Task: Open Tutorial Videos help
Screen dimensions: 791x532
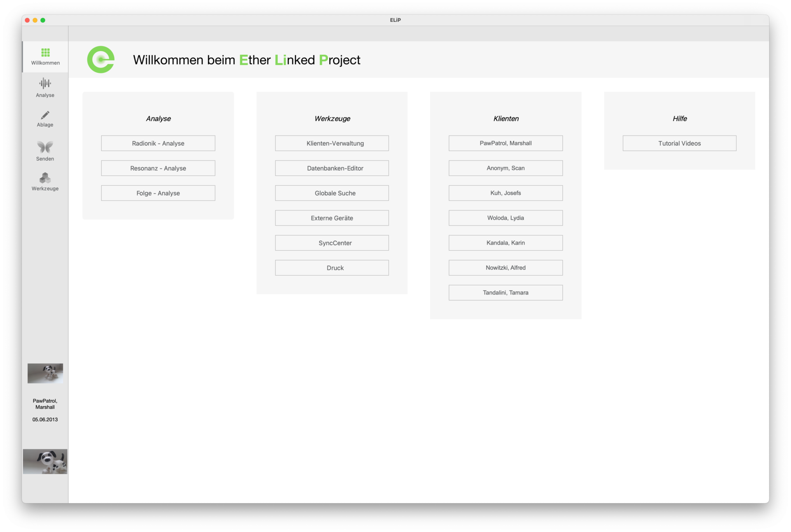Action: tap(679, 143)
